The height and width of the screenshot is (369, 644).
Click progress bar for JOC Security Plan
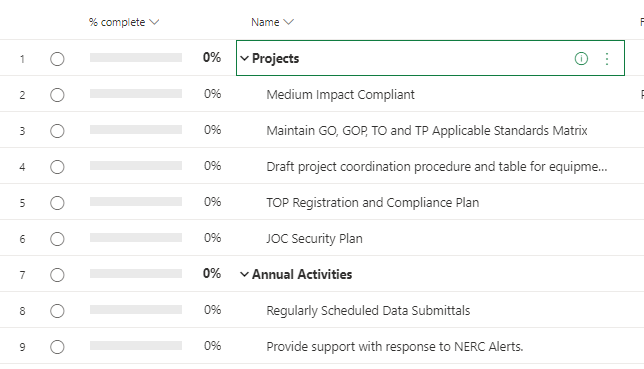pyautogui.click(x=136, y=238)
